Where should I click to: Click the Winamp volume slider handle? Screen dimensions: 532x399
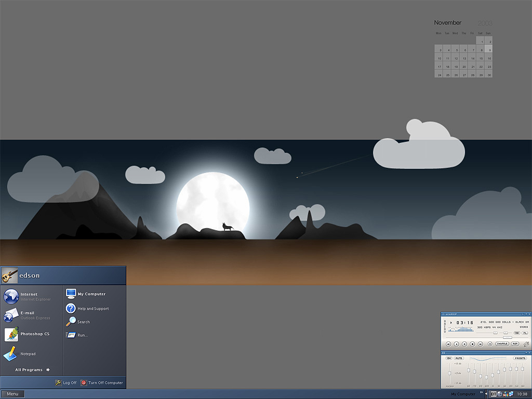pyautogui.click(x=495, y=333)
